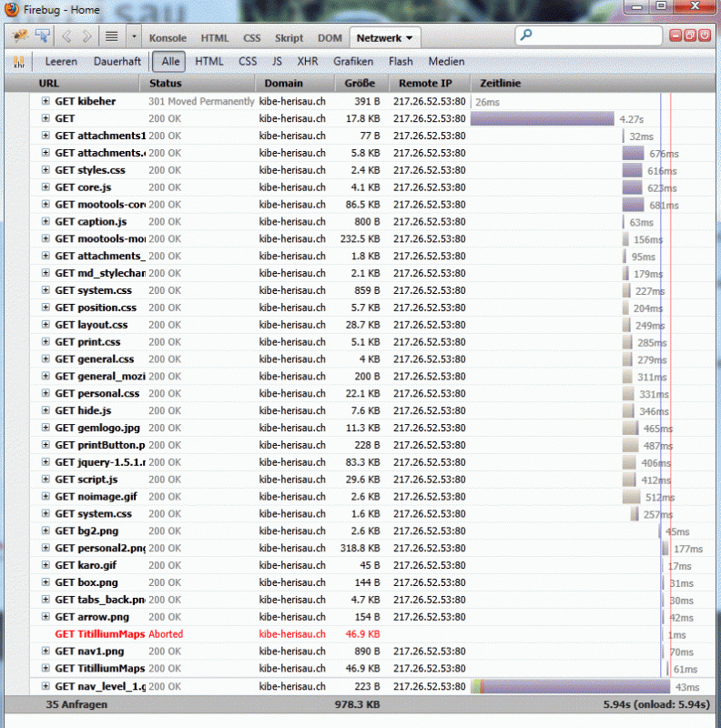Expand the GET caption.js request

click(46, 221)
